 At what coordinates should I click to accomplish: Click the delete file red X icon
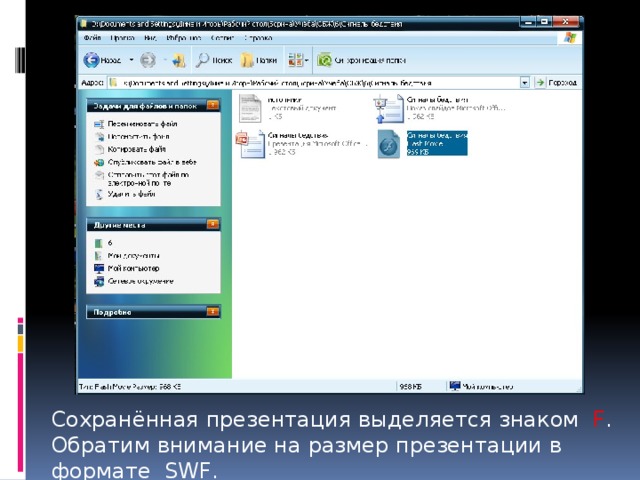tap(99, 194)
